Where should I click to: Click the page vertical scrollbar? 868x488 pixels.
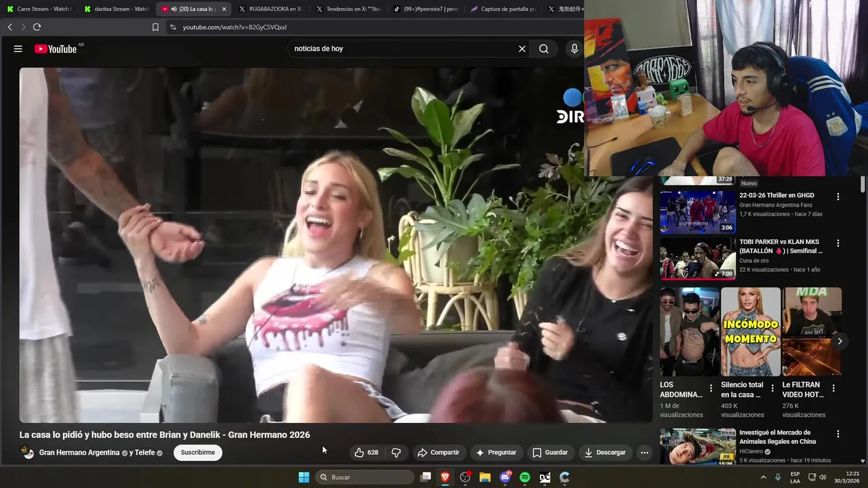(x=863, y=184)
